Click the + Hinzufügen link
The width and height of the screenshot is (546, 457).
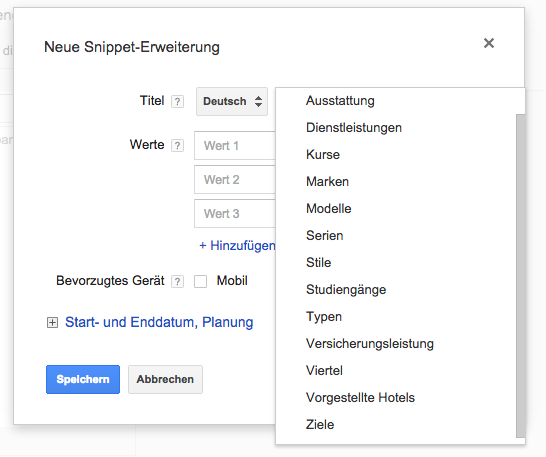coord(237,246)
